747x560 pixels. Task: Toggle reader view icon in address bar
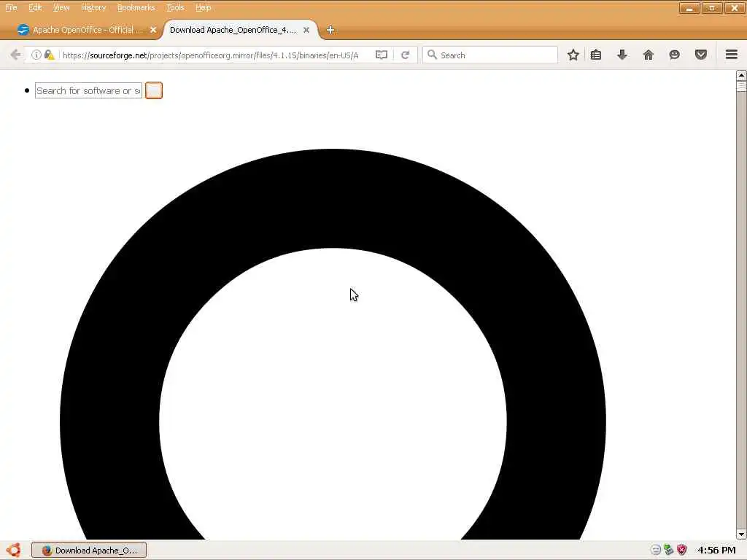(x=381, y=55)
